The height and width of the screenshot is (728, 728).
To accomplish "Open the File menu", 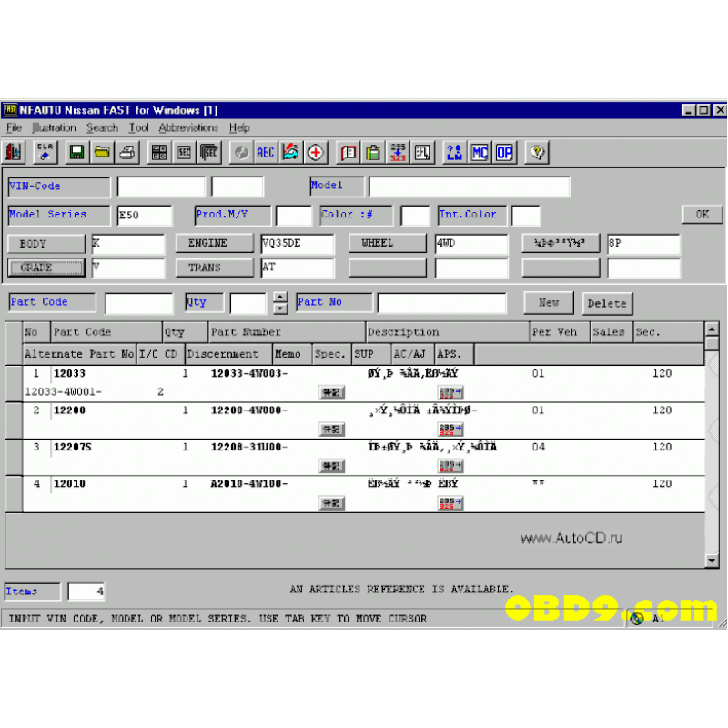I will point(14,127).
